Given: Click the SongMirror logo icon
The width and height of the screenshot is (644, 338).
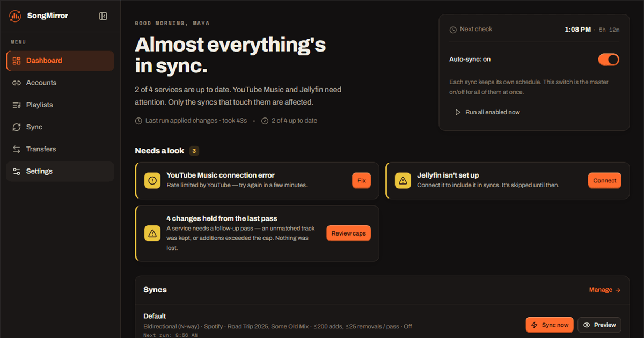Looking at the screenshot, I should 15,16.
